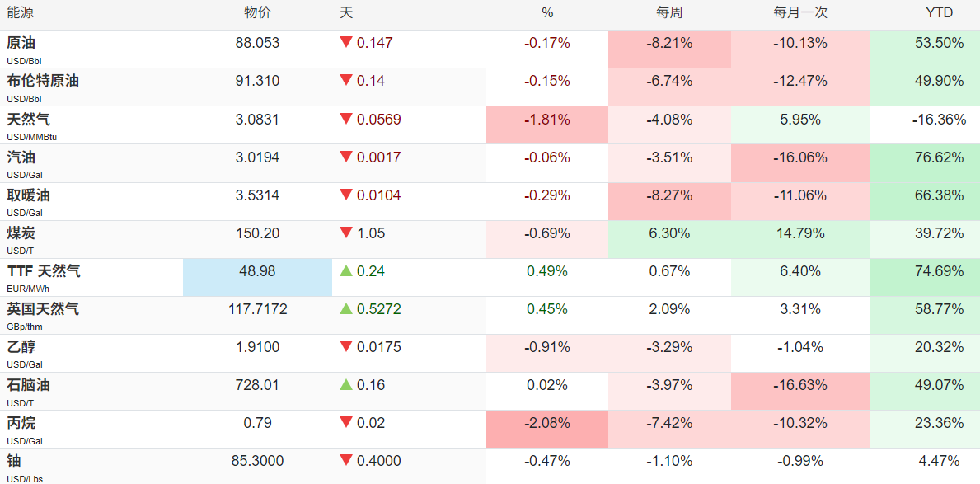Click the red down arrow in 铀 row

click(x=345, y=461)
